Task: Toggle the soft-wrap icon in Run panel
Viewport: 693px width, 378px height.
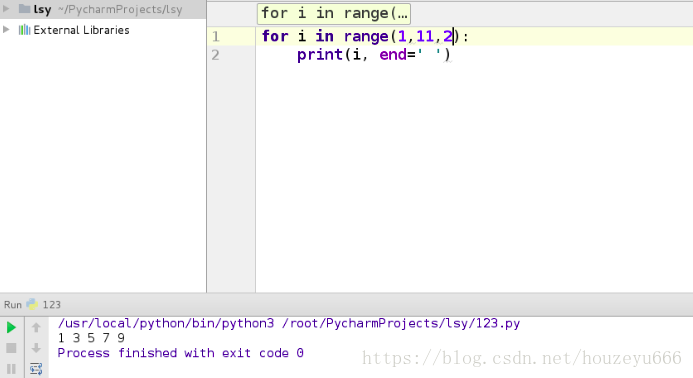Action: (36, 369)
